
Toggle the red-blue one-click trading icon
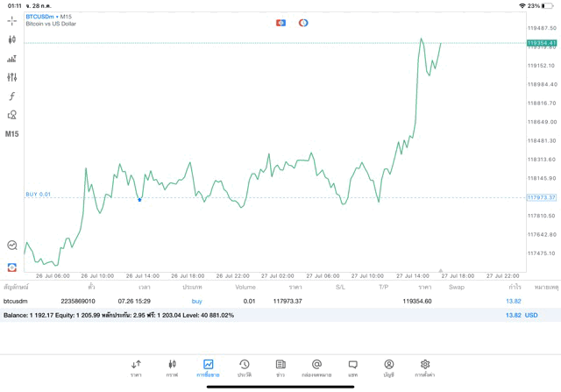(x=280, y=22)
